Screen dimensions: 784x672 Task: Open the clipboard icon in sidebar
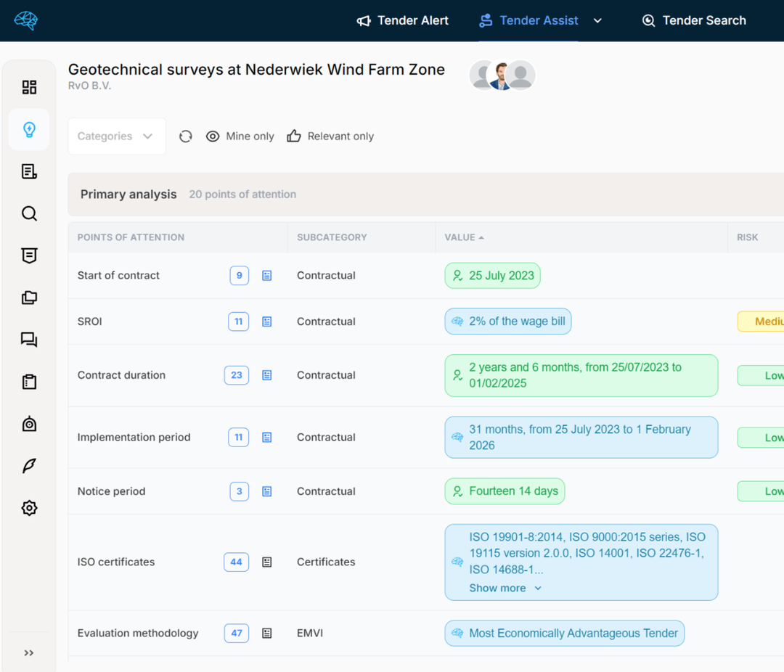29,382
